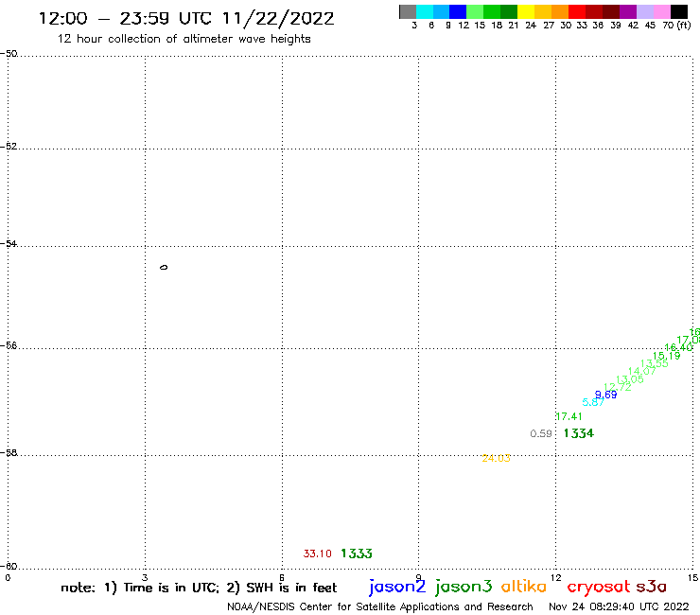Click the 12.72 wave height reading

point(618,387)
